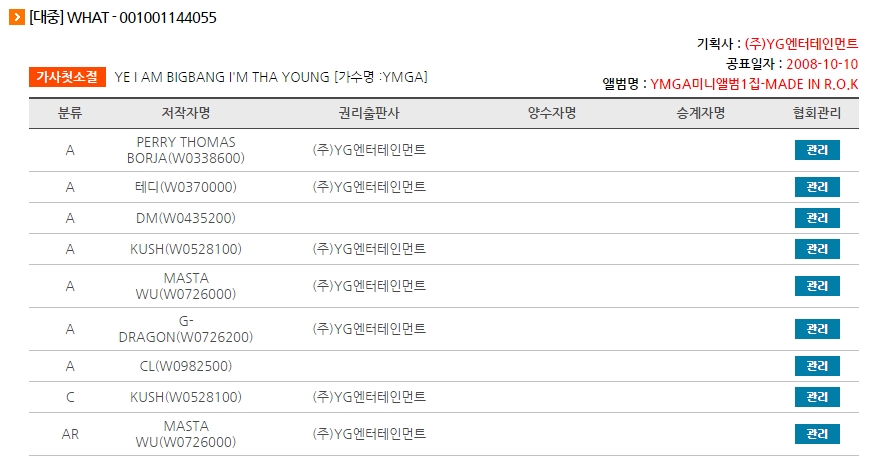
Task: Select the 권리출판사 column header
Action: pyautogui.click(x=369, y=113)
